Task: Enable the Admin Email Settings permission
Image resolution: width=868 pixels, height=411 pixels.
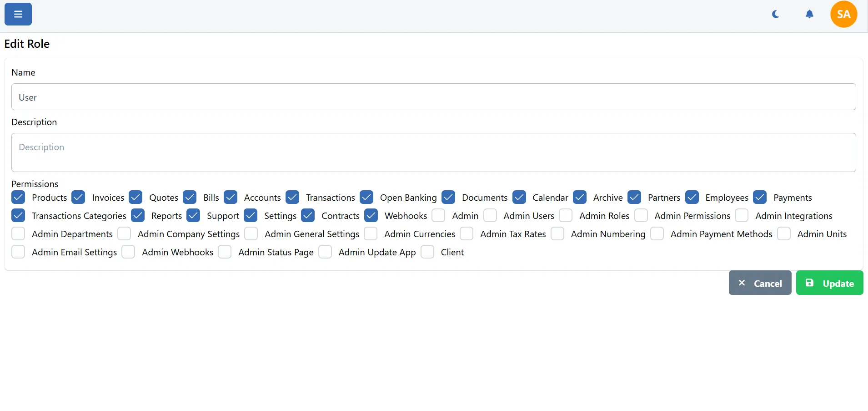Action: click(x=18, y=252)
